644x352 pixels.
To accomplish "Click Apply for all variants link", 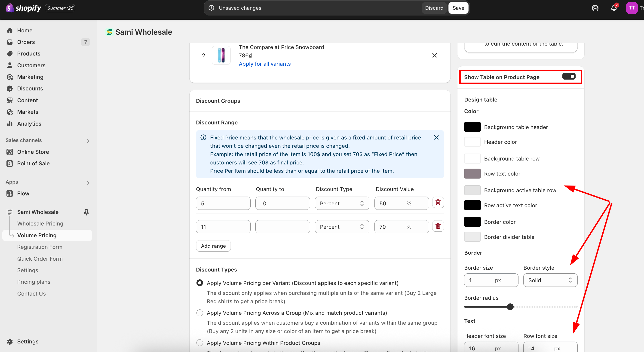I will [264, 64].
